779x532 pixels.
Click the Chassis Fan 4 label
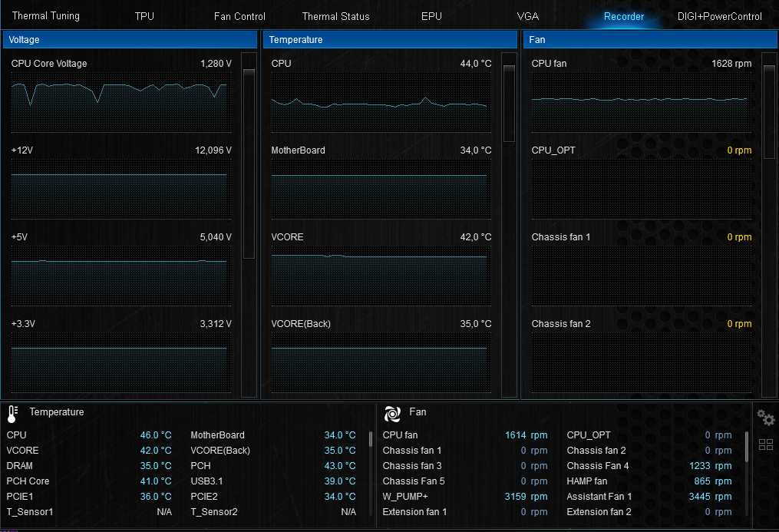pyautogui.click(x=598, y=466)
